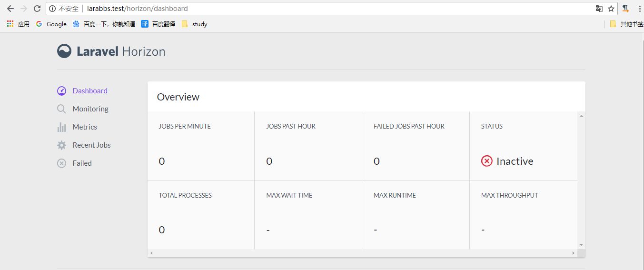
Task: Click the red Inactive status icon
Action: [486, 161]
